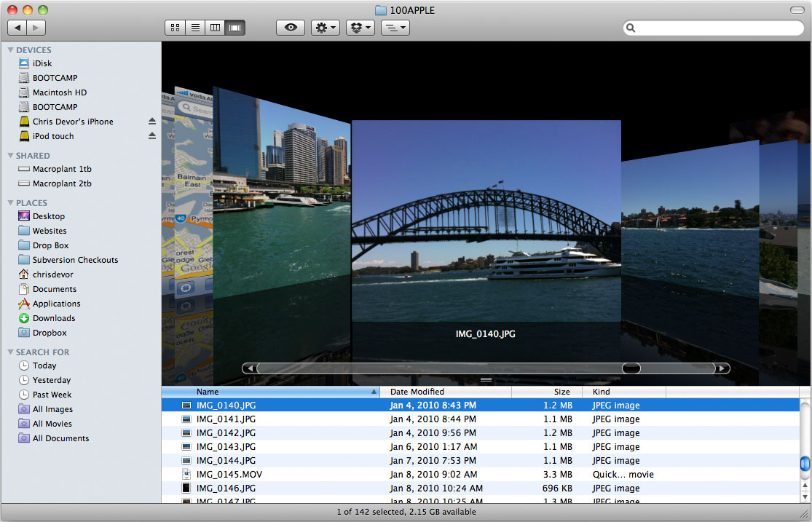Eject Chris Devor's iPhone
Viewport: 812px width, 522px height.
coord(152,122)
